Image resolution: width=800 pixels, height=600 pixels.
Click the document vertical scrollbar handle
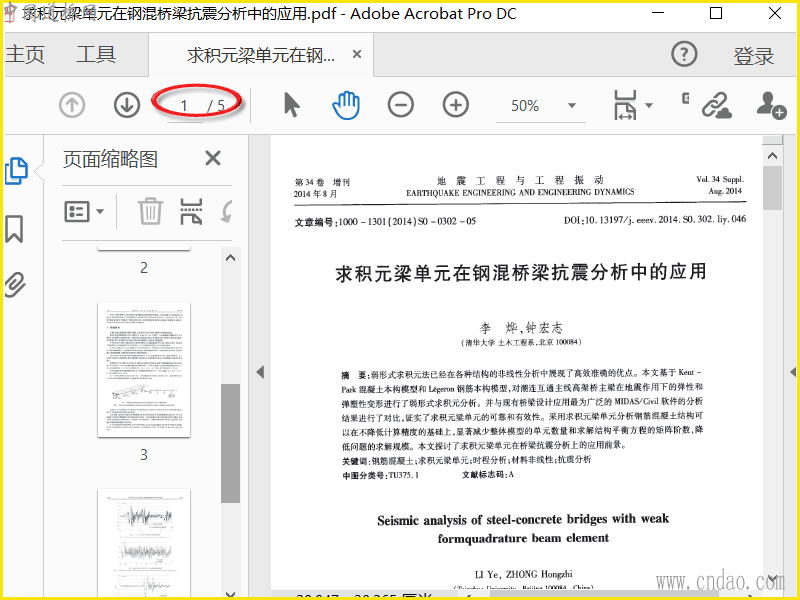pyautogui.click(x=772, y=188)
